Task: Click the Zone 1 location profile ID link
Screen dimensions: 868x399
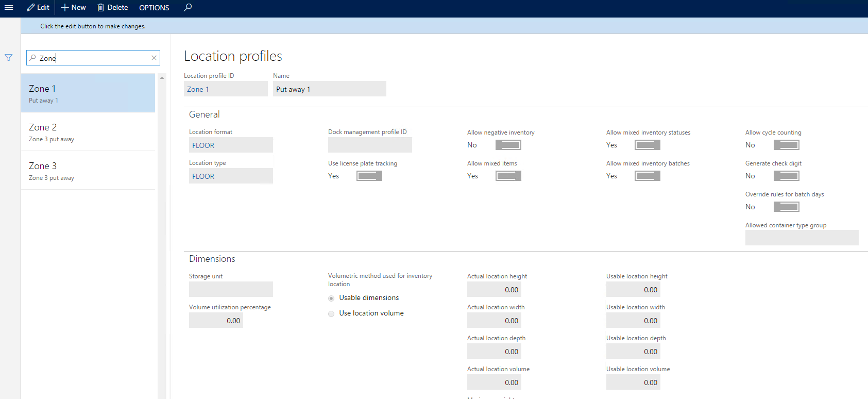Action: [198, 89]
